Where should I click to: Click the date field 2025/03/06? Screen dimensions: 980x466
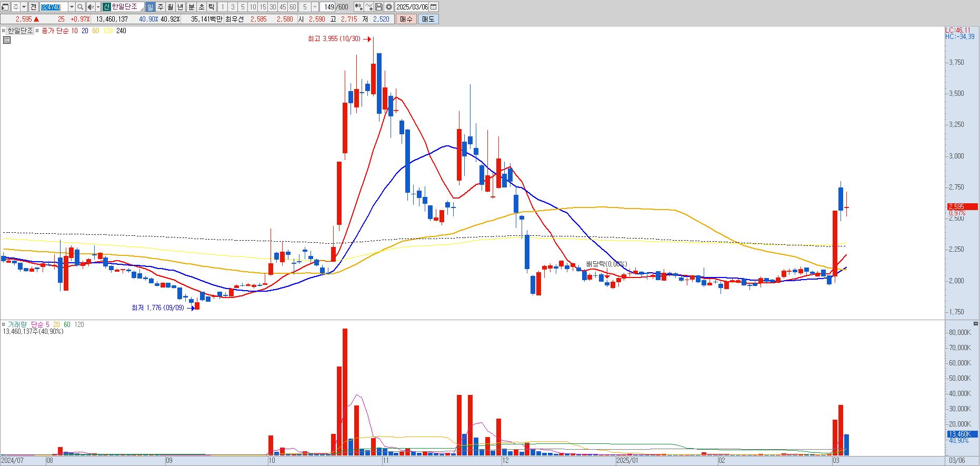(x=412, y=7)
